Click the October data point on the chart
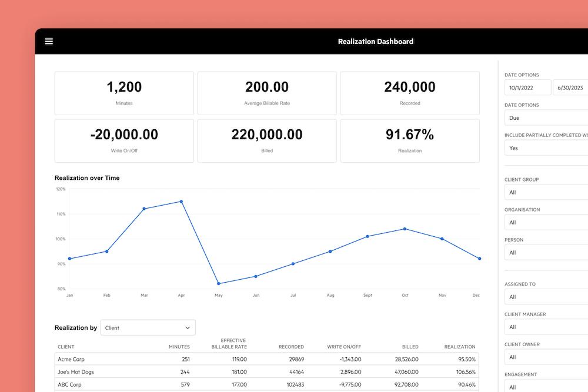Viewport: 588px width, 392px height. tap(405, 230)
